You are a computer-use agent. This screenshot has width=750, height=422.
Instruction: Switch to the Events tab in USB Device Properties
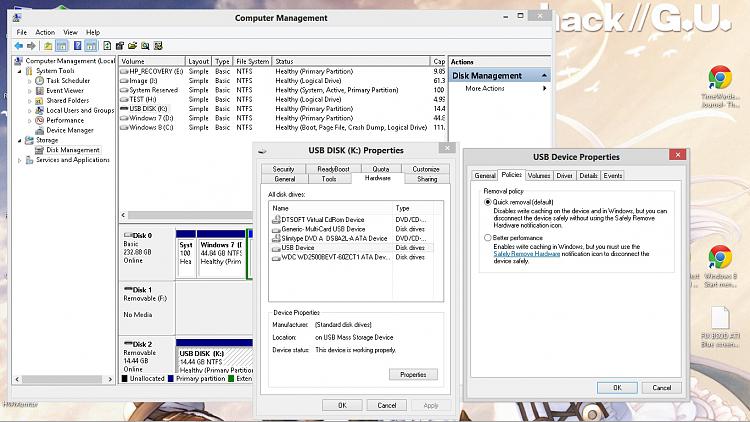click(613, 176)
